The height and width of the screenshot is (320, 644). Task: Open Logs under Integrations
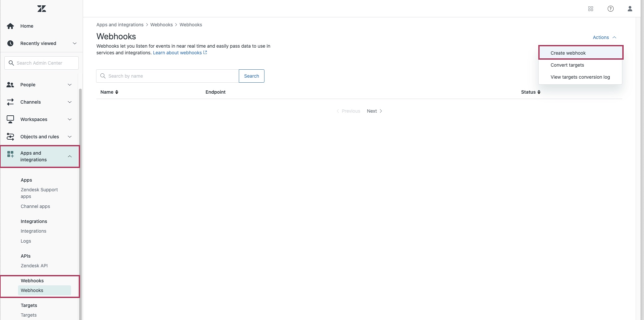(x=26, y=241)
